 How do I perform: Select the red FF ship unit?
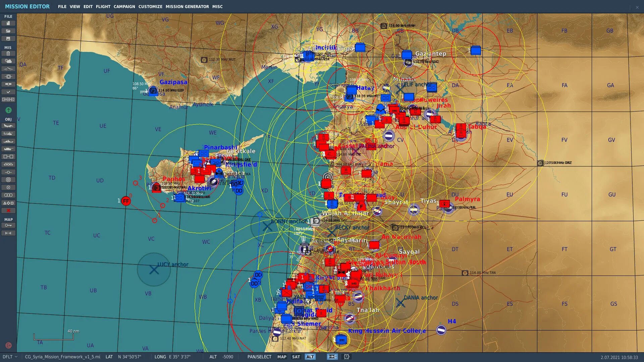[126, 201]
